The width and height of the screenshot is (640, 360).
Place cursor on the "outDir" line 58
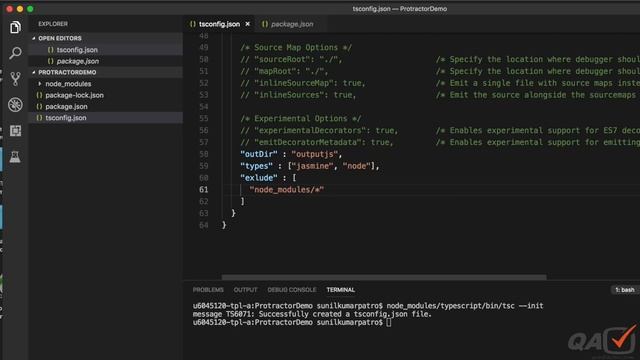coord(291,154)
